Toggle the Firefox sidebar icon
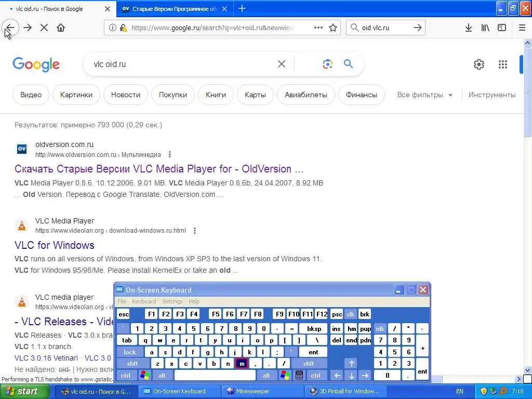This screenshot has width=532, height=399. [502, 28]
